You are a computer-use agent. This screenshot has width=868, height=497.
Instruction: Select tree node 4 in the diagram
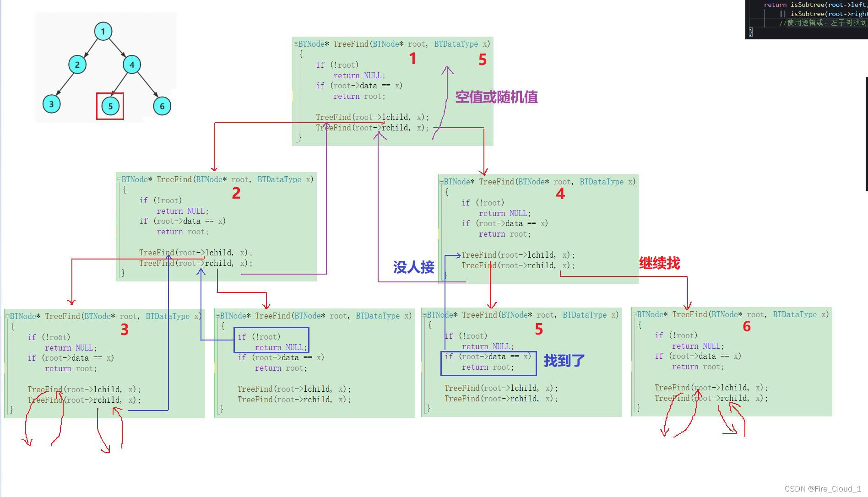(x=132, y=65)
